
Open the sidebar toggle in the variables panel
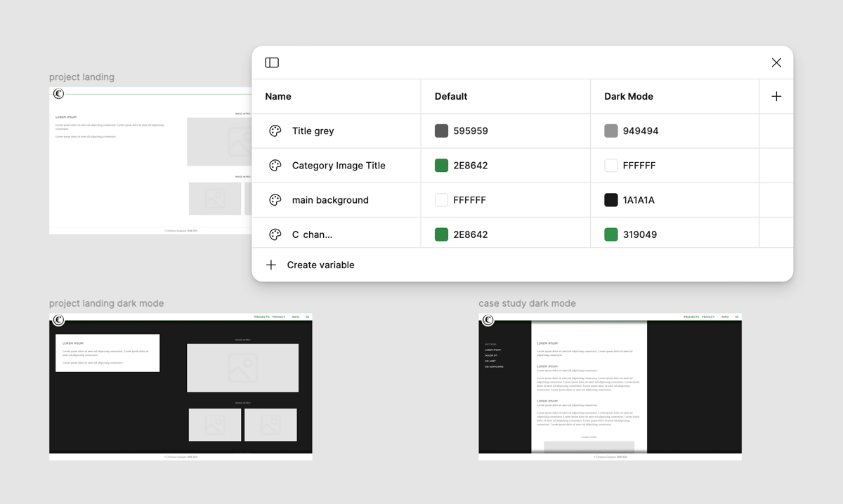click(x=271, y=62)
